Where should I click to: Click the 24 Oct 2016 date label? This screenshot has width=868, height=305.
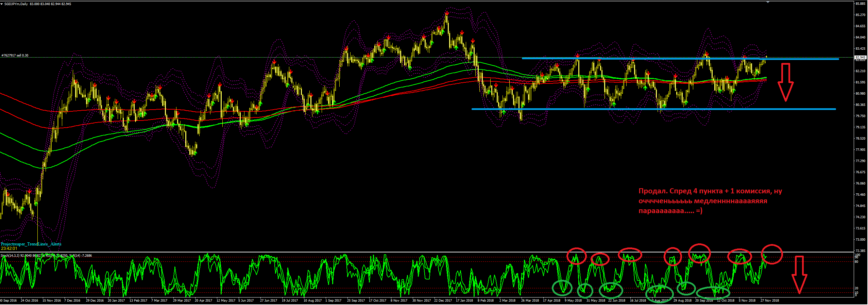29,301
